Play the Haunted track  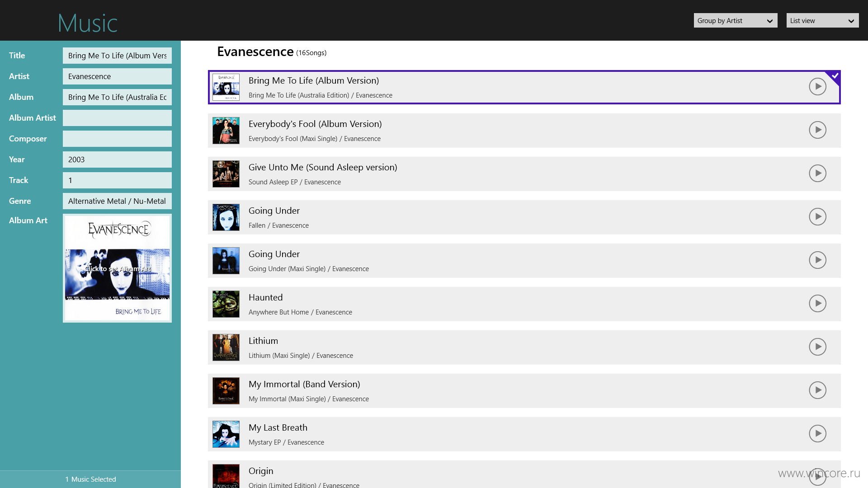(817, 303)
